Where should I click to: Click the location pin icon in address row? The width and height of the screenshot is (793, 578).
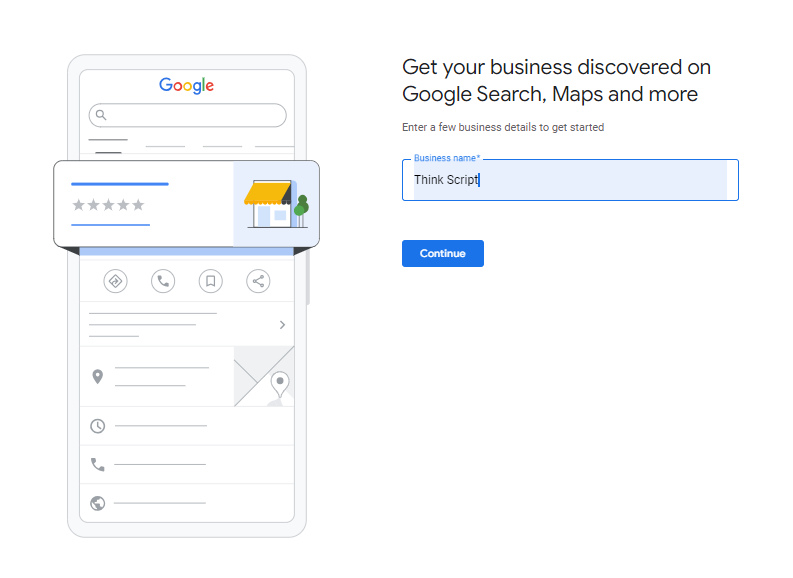(x=98, y=377)
